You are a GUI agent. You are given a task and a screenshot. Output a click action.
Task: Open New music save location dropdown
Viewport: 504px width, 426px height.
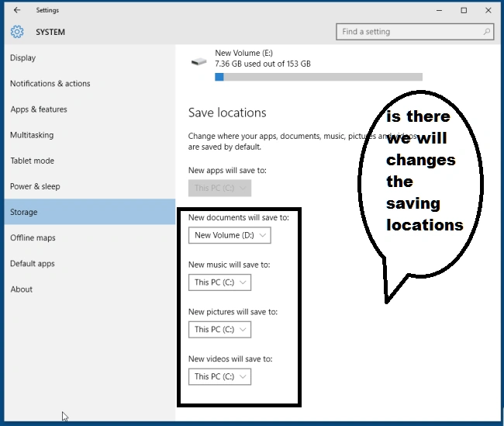219,282
